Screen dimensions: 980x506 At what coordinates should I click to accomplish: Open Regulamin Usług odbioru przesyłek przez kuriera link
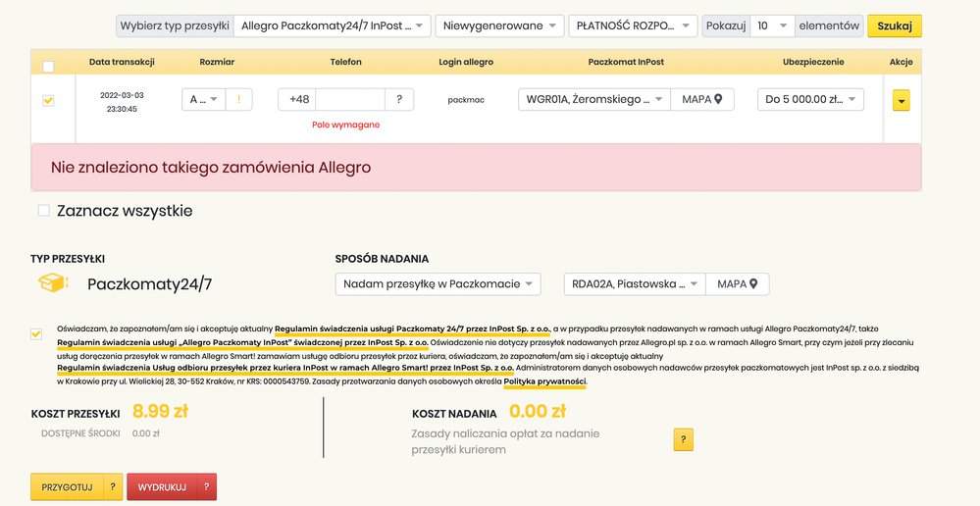click(x=285, y=368)
